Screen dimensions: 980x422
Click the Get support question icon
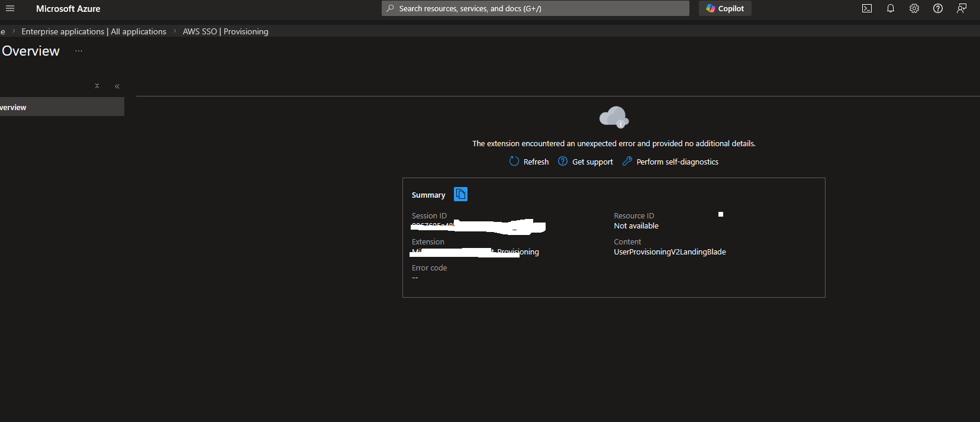[x=563, y=161]
